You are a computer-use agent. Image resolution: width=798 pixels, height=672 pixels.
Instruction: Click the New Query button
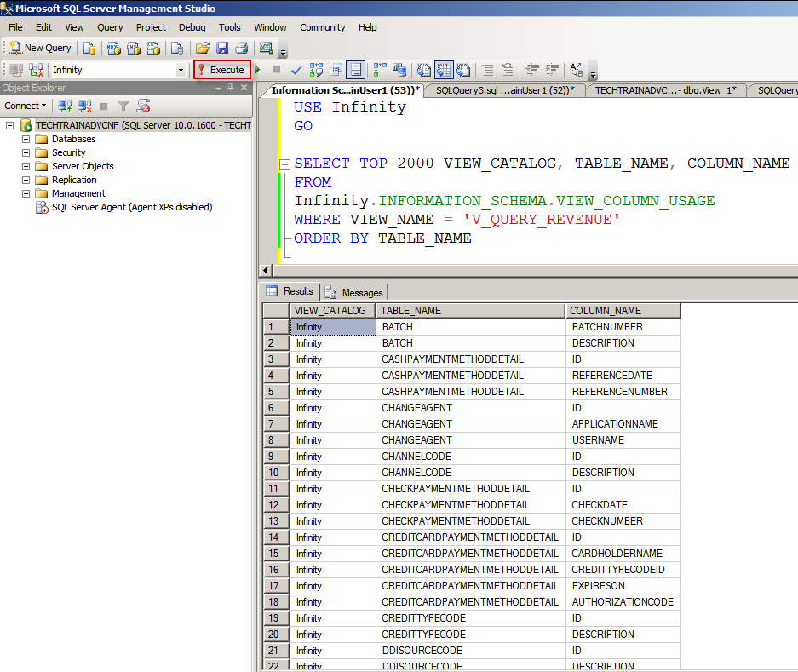[x=40, y=48]
